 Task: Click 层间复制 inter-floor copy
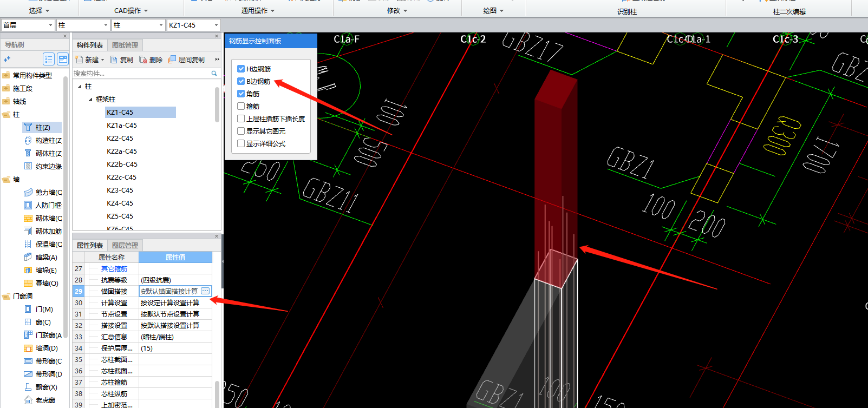(x=187, y=60)
